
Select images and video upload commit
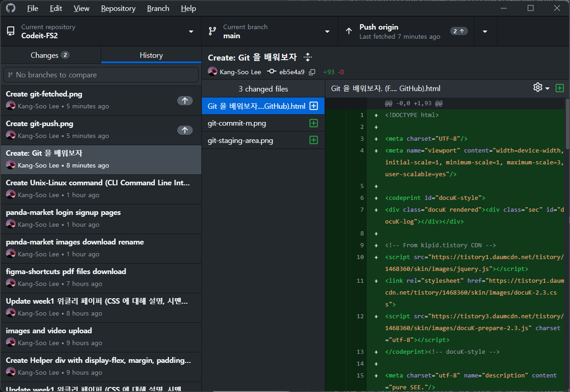point(101,337)
